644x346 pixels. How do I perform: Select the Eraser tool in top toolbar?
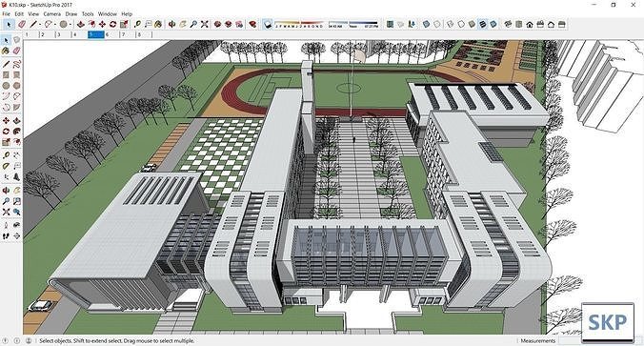[21, 25]
